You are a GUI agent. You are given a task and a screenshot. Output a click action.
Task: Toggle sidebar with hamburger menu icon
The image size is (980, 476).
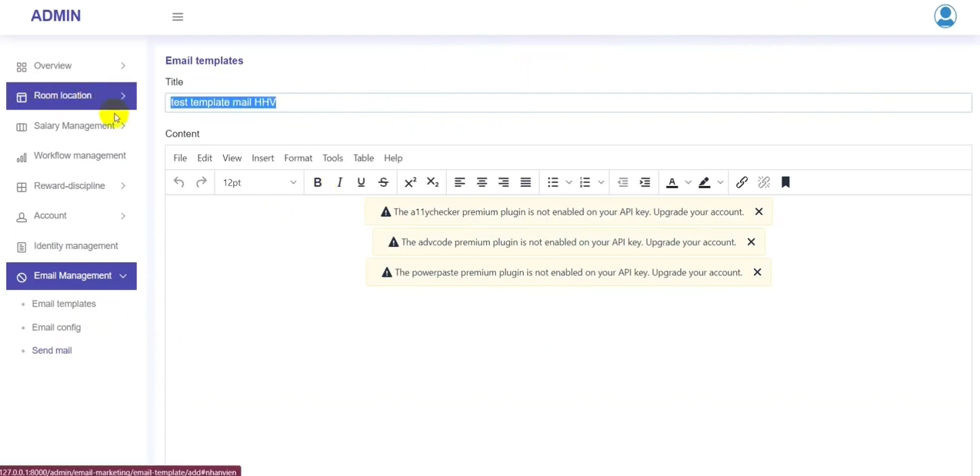[x=178, y=17]
